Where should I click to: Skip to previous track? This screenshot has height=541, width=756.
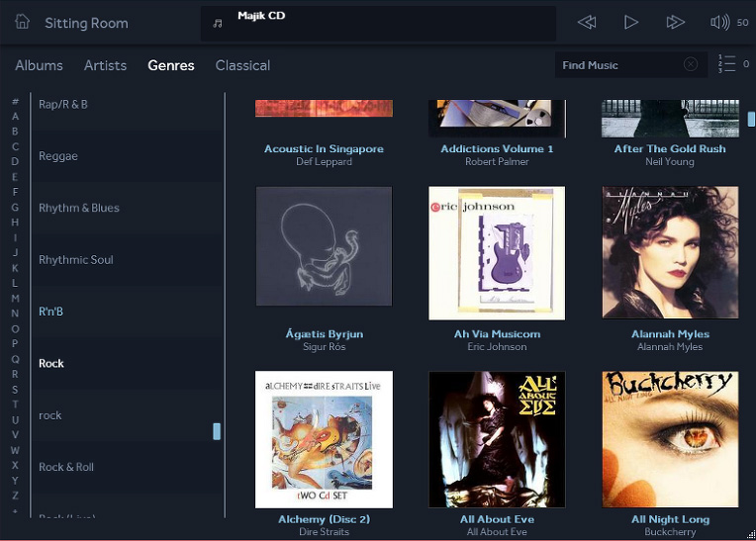click(x=587, y=22)
